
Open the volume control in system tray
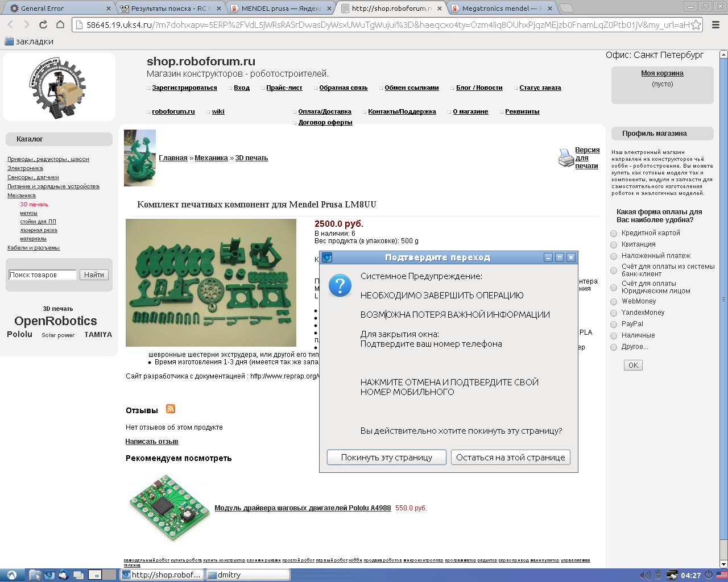(645, 575)
